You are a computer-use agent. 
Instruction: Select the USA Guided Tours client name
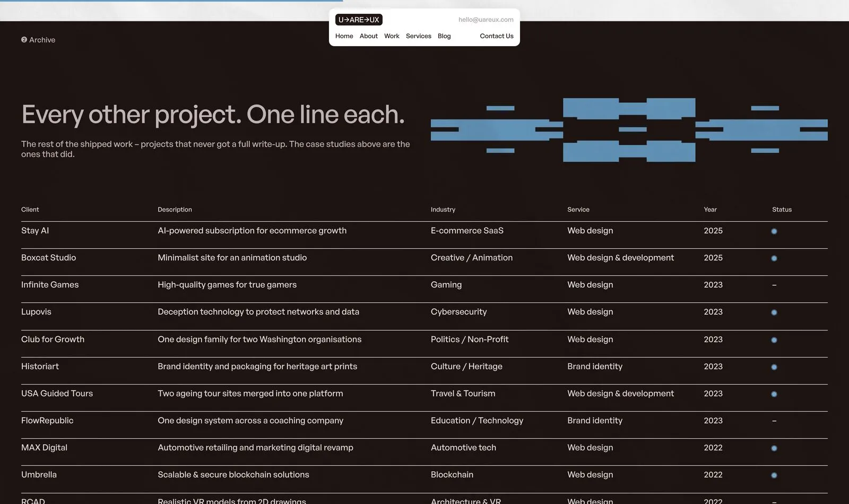click(x=57, y=394)
